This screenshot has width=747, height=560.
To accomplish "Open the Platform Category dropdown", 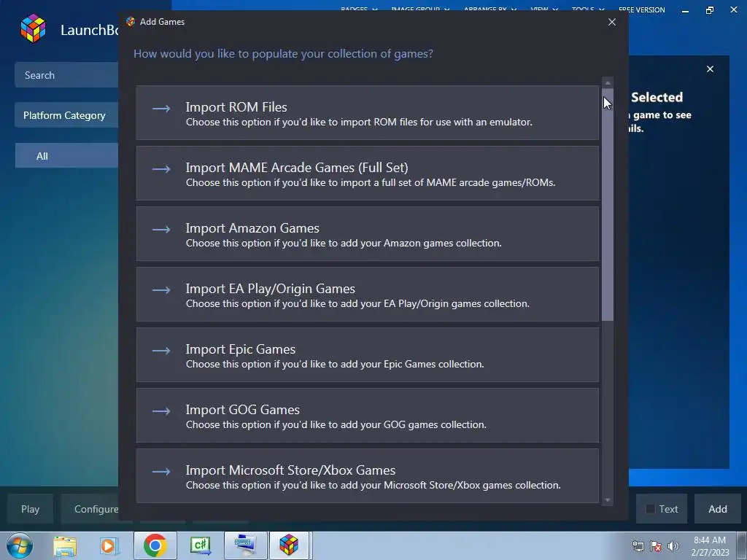I will [66, 115].
